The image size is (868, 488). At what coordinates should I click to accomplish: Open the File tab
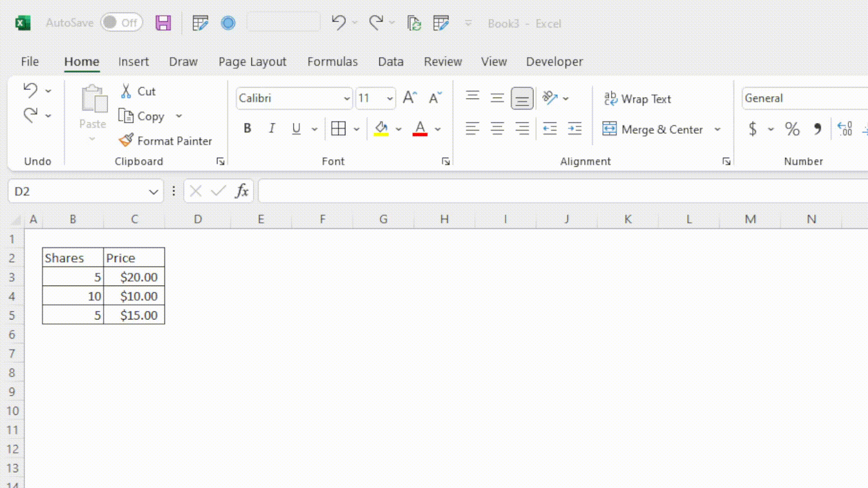click(30, 61)
